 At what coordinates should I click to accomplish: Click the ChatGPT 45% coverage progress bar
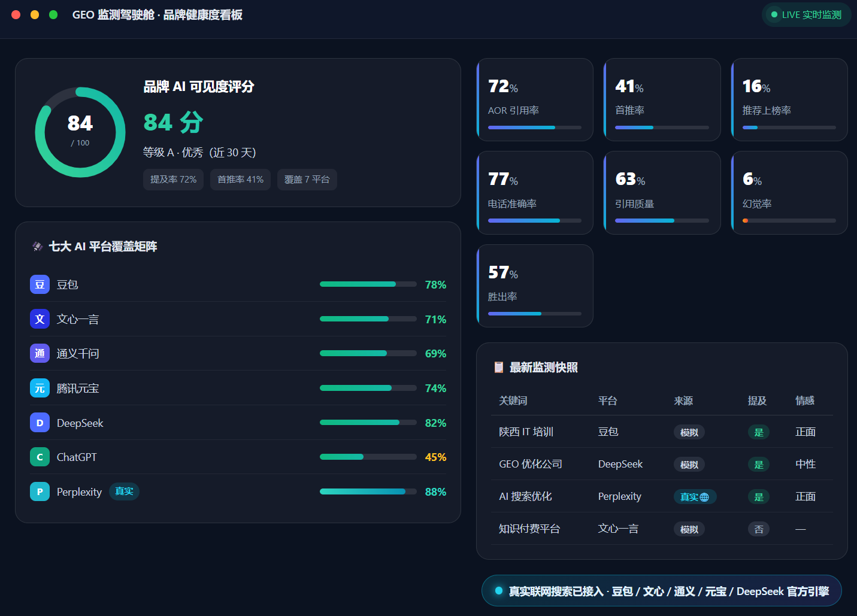tap(368, 457)
